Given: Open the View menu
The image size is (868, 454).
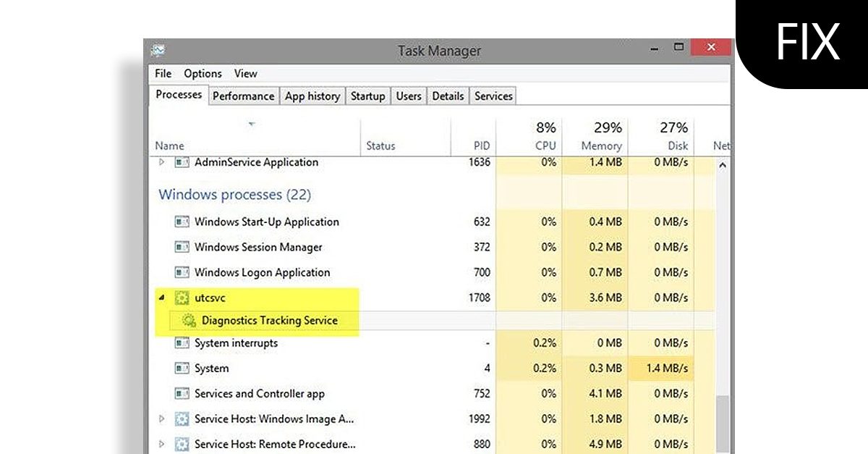Looking at the screenshot, I should point(245,73).
